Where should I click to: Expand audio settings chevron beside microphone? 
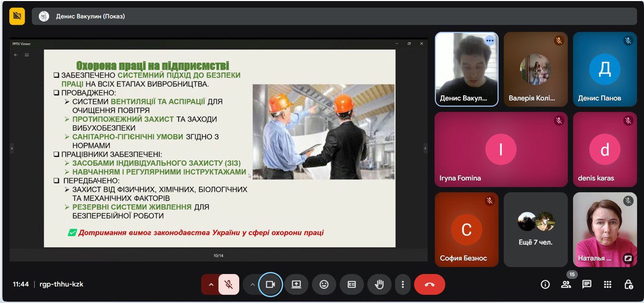(211, 285)
